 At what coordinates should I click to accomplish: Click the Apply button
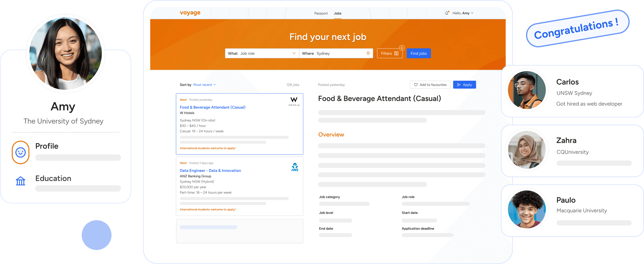pos(464,85)
